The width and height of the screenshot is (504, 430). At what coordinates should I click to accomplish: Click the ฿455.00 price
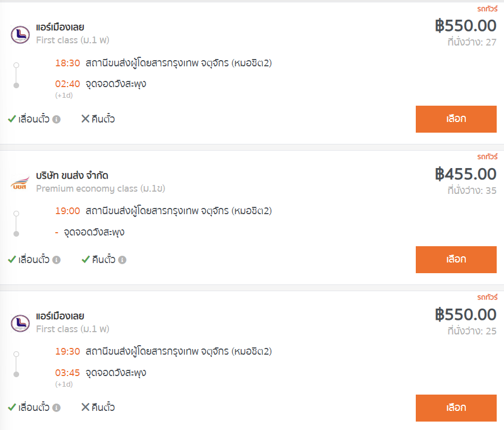(x=465, y=174)
